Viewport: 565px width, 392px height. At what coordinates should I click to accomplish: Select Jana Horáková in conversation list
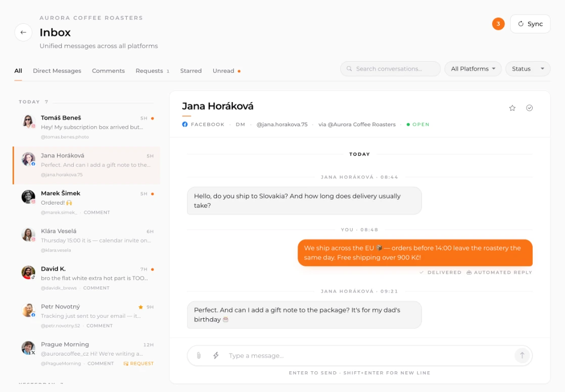[x=86, y=165]
